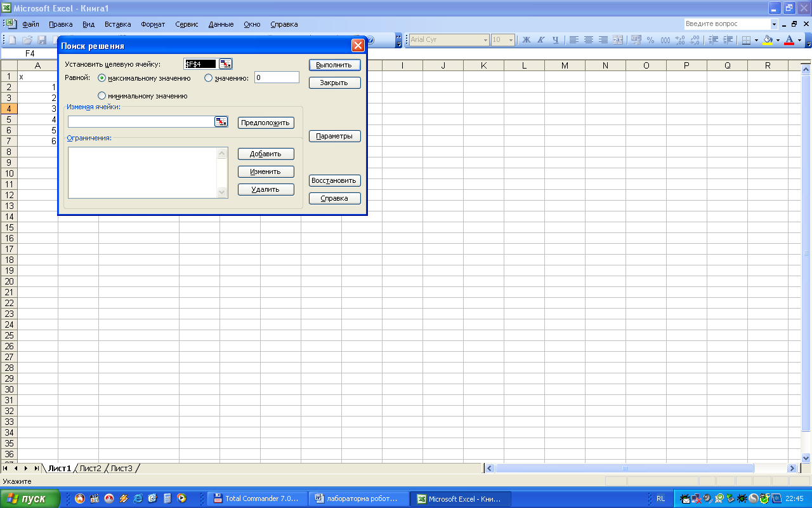Click range selector icon for changing cells
Screen dimensions: 812x508
coord(221,121)
